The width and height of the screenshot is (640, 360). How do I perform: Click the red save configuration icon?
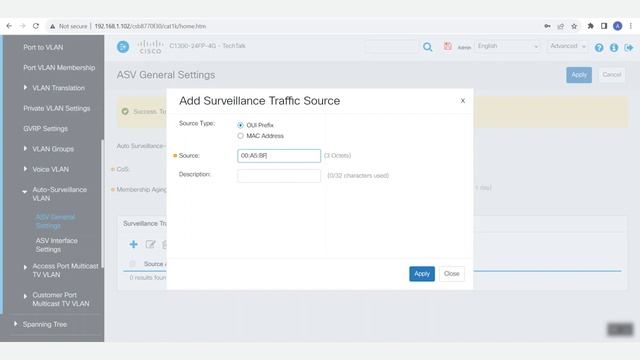pos(448,46)
